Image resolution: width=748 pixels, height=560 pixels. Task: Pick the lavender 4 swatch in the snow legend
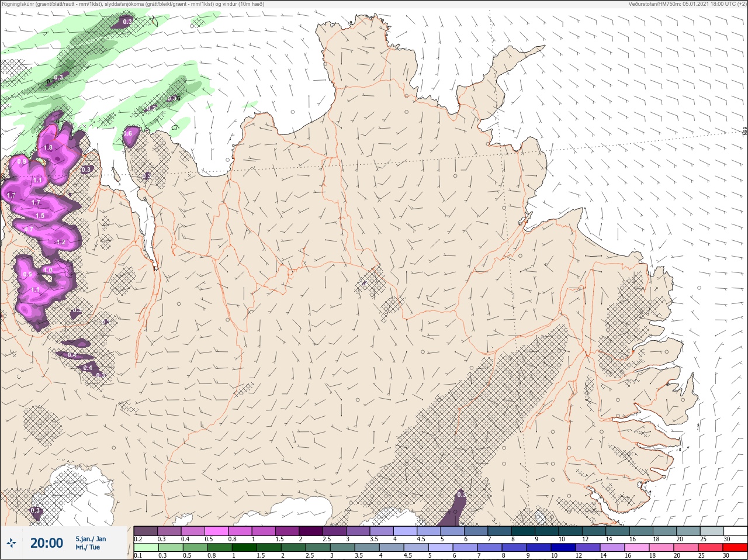406,531
